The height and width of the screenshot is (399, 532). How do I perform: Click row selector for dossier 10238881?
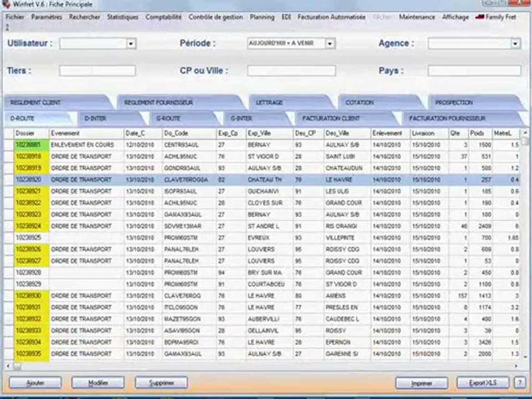coord(8,145)
